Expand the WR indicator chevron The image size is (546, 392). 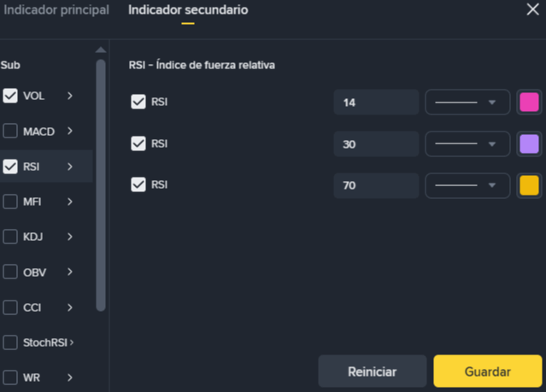pyautogui.click(x=70, y=377)
